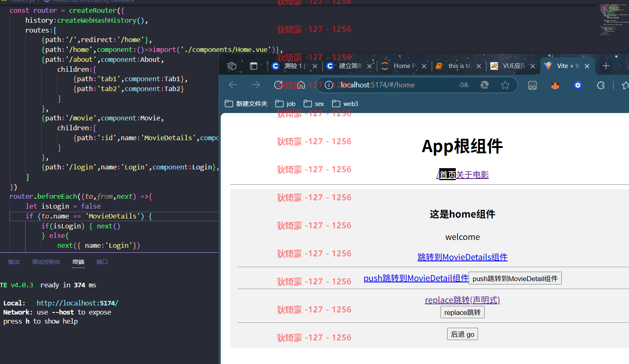Screen dimensions: 629x364
Task: Follow the replace跳转(声明式) link
Action: [462, 300]
